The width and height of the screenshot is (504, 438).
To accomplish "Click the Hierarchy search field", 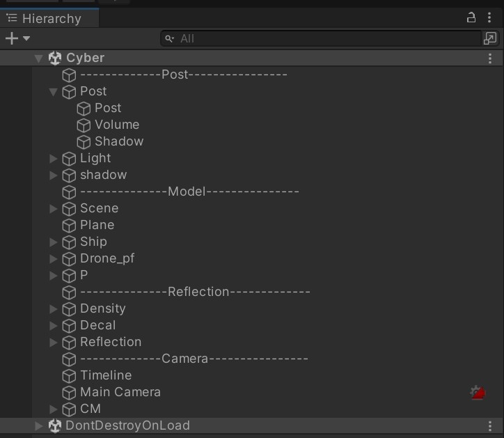I will (320, 38).
